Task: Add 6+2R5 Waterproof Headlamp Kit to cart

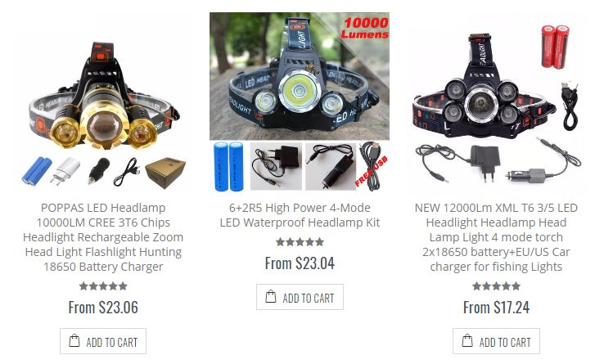Action: (300, 297)
